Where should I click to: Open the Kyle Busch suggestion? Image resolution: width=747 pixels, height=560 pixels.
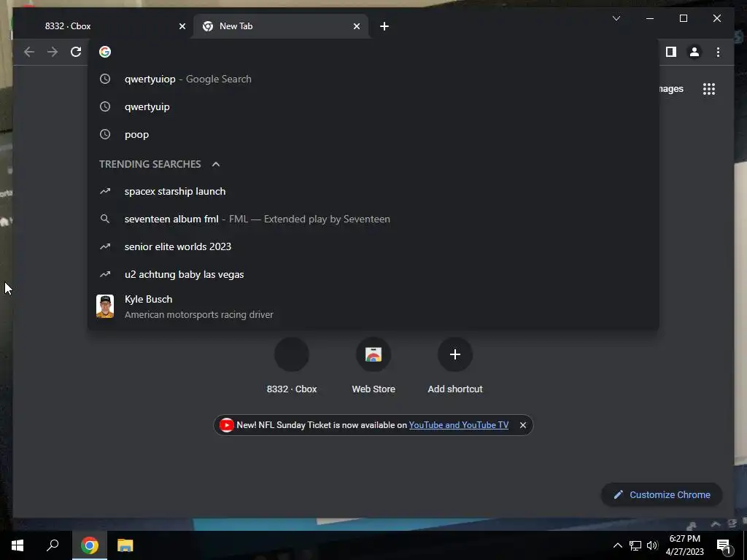(x=374, y=307)
